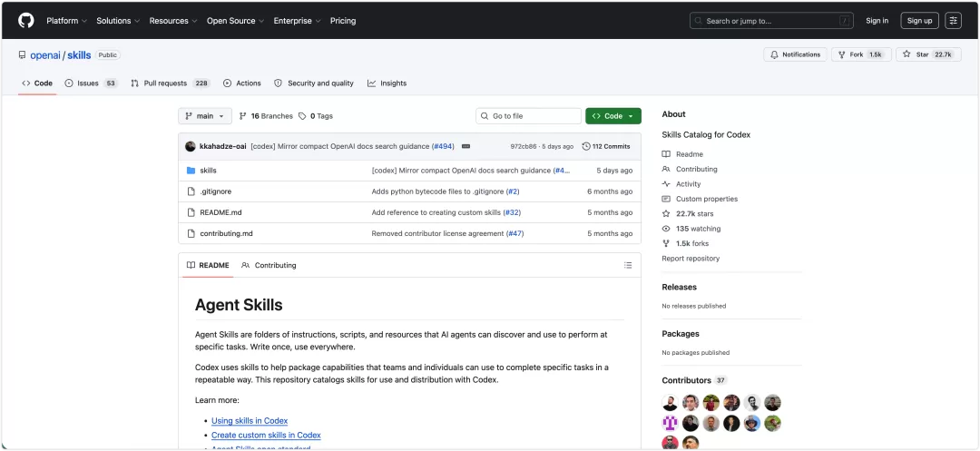Open the contributing.md file

point(226,233)
